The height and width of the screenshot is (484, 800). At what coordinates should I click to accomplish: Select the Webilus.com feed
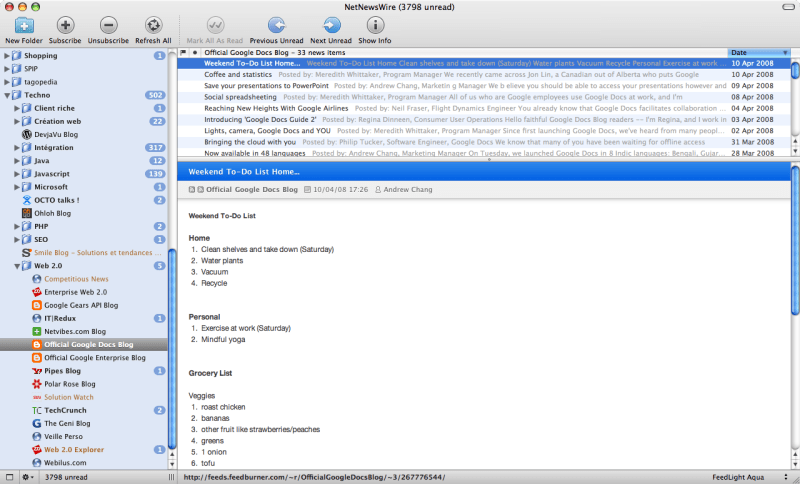[65, 463]
